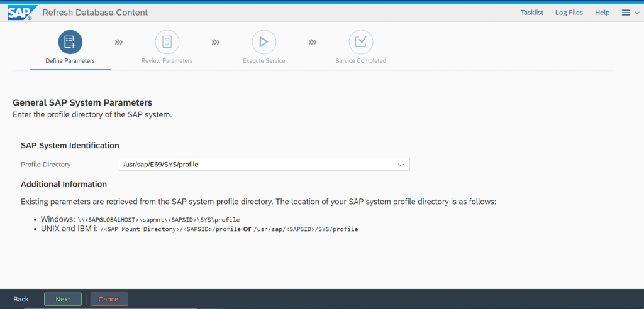Focus the Profile Directory input field

click(x=264, y=165)
